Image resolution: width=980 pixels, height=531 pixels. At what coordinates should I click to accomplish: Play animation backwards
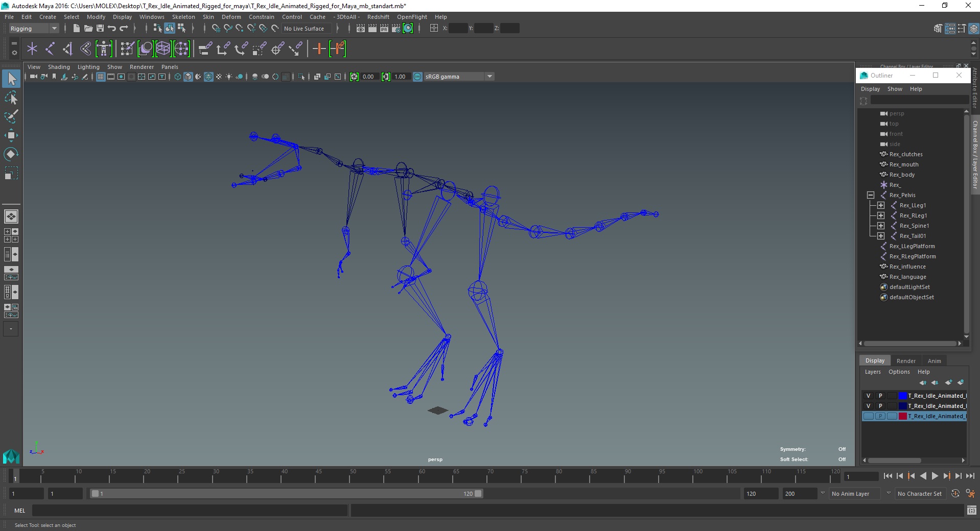923,476
